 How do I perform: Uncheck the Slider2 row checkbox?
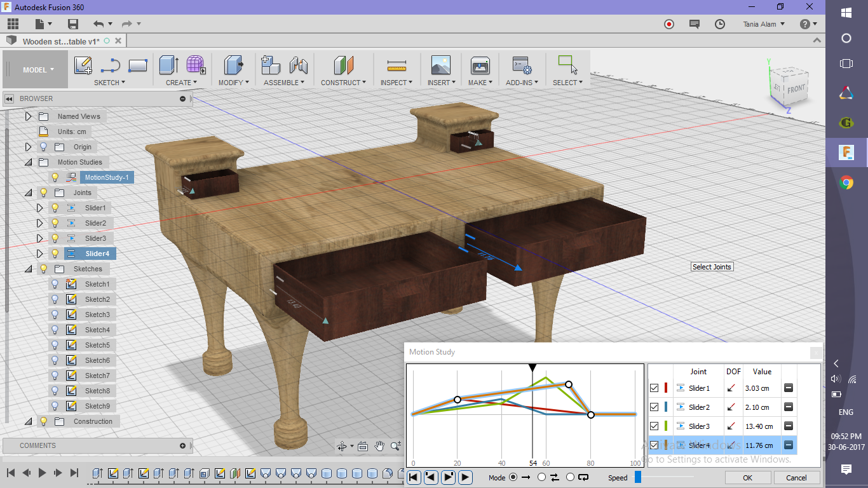(654, 407)
